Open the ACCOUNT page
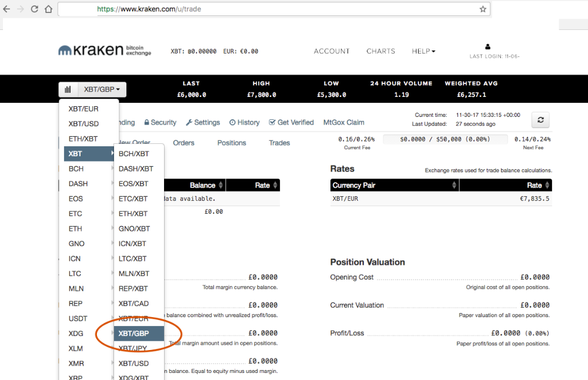The image size is (588, 380). (x=332, y=51)
